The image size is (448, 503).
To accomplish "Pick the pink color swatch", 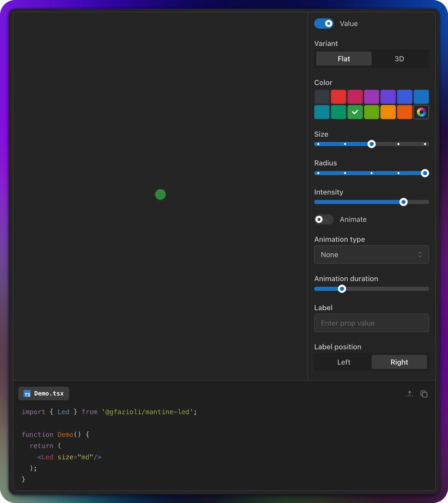I will point(355,96).
